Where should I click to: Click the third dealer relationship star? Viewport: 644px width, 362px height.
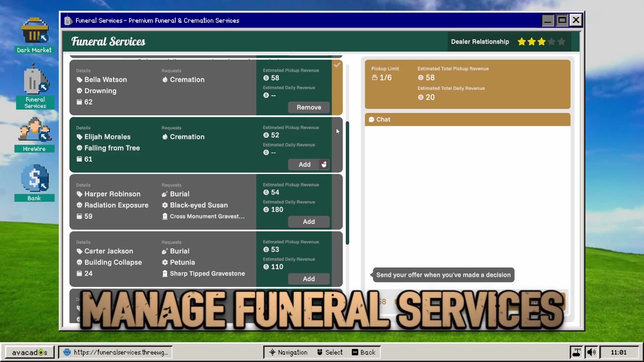point(541,42)
